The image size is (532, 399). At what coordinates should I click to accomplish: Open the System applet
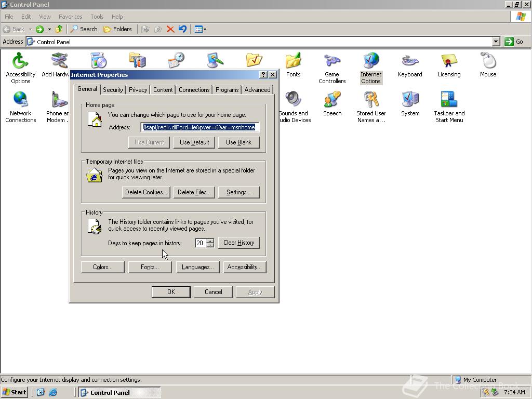pos(410,103)
